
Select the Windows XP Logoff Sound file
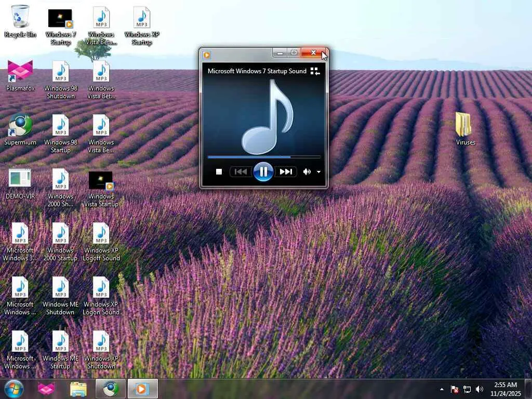(101, 242)
